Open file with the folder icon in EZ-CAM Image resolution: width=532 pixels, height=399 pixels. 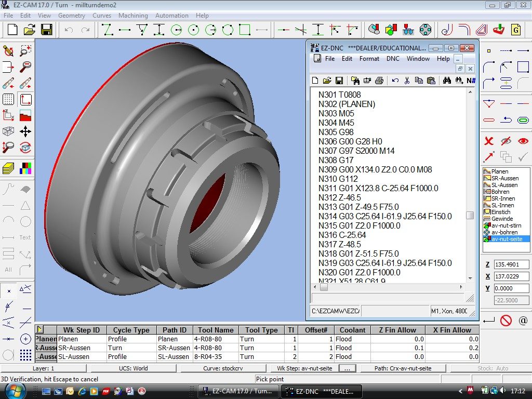click(30, 30)
